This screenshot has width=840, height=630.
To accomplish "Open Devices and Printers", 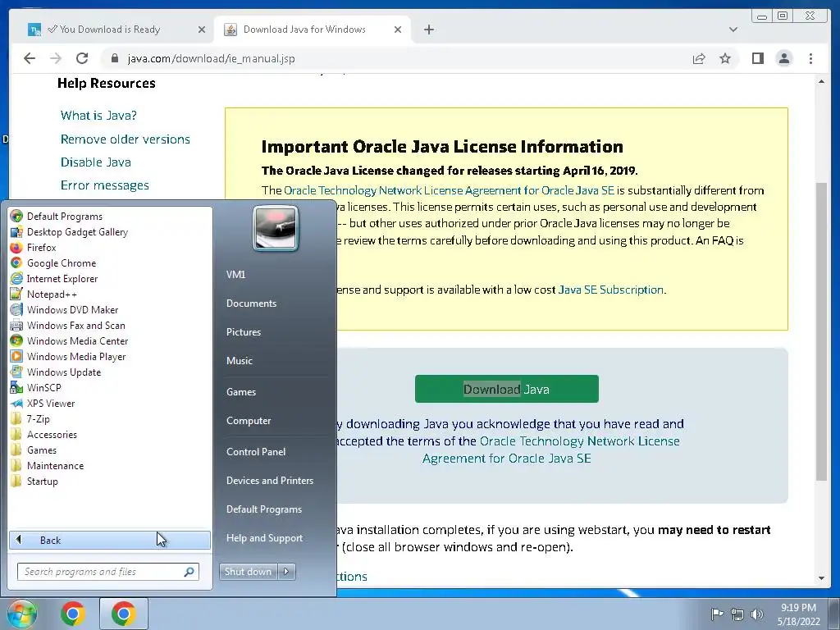I will [269, 481].
